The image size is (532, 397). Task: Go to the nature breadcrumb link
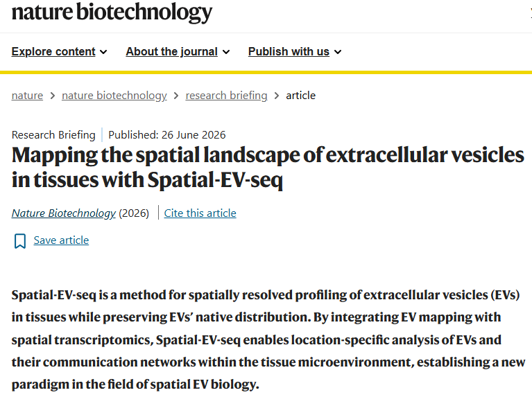[27, 96]
